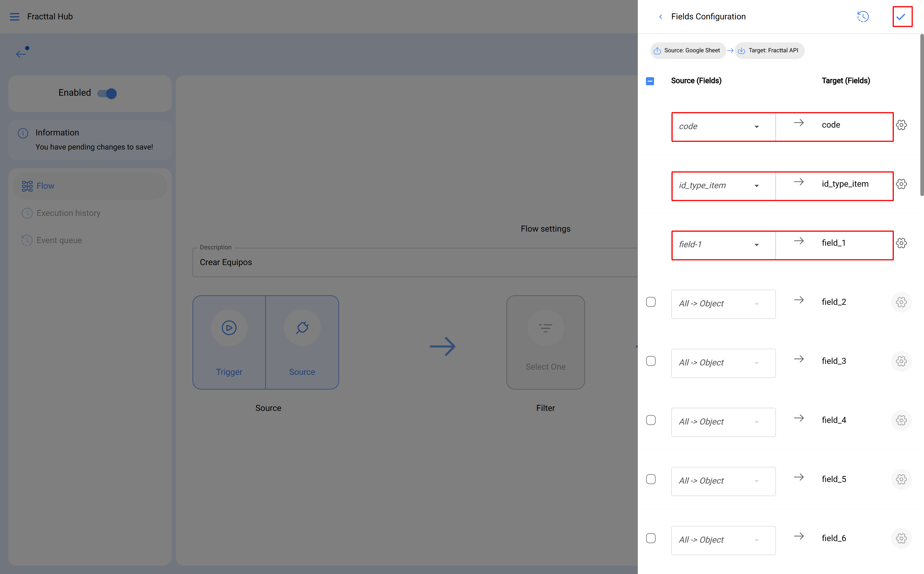Confirm changes with the checkmark button

(902, 16)
